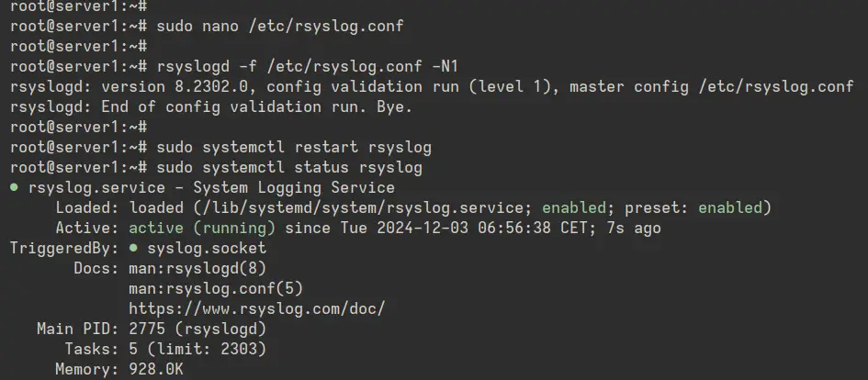This screenshot has height=380, width=868.
Task: Click 'End of config validation run. Bye.' line
Action: click(x=257, y=106)
